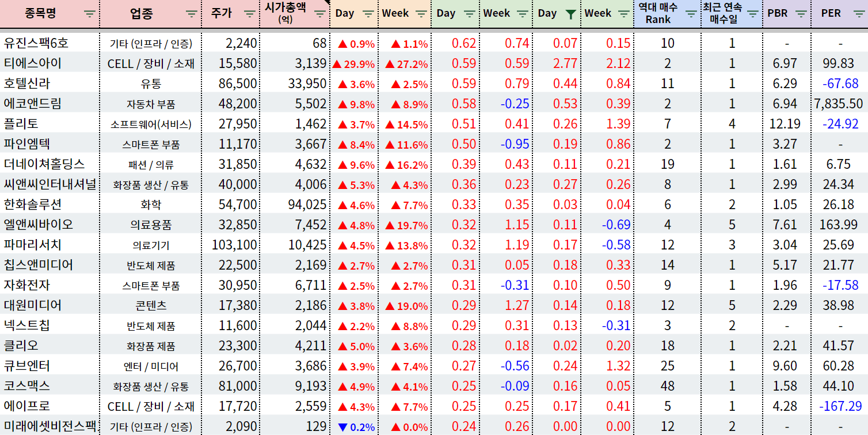This screenshot has height=435, width=868.
Task: Click the PER cell -167.29
Action: pos(839,406)
